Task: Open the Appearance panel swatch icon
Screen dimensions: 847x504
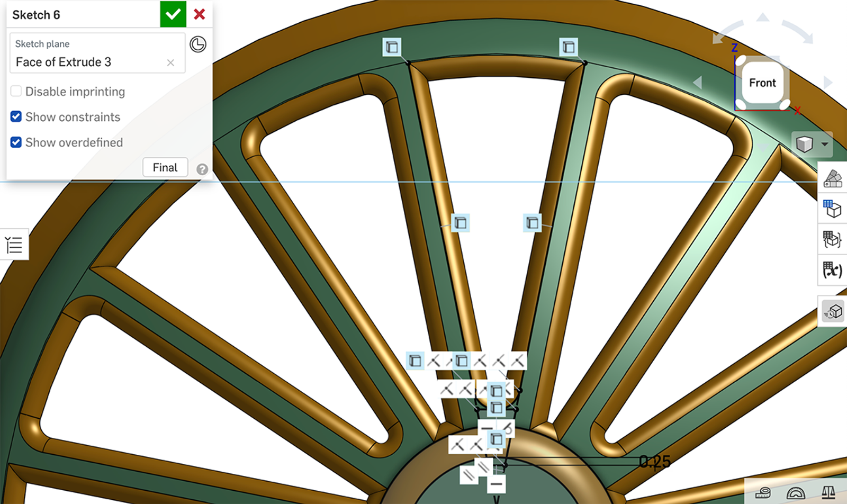Action: [833, 179]
